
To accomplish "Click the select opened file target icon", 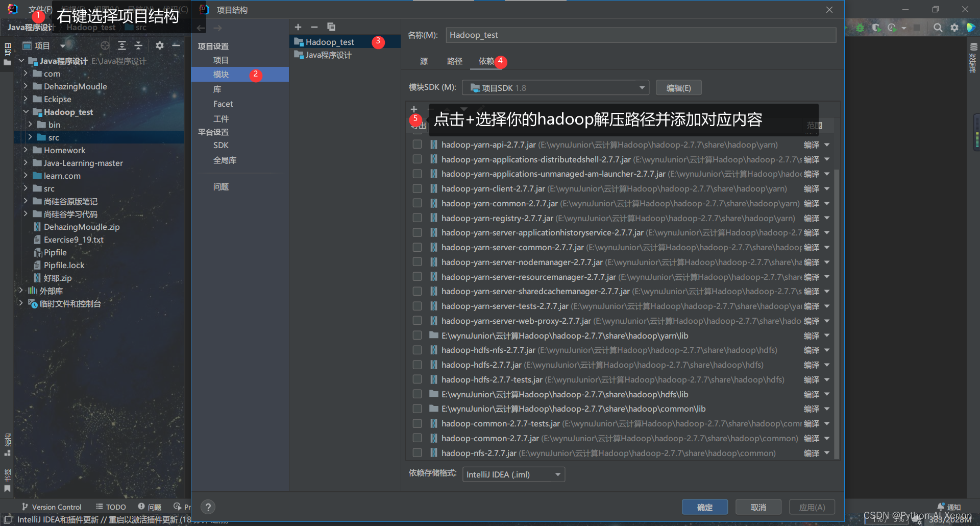I will pyautogui.click(x=105, y=45).
